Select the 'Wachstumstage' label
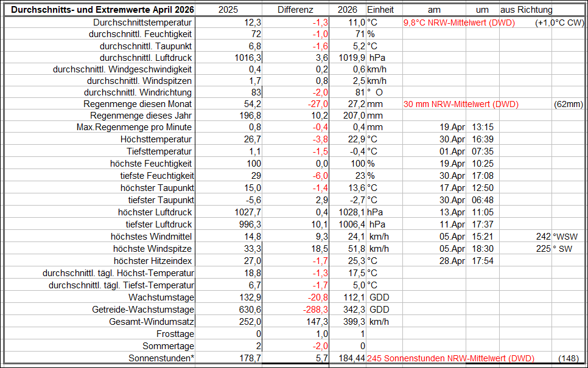588x368 pixels. pos(161,297)
